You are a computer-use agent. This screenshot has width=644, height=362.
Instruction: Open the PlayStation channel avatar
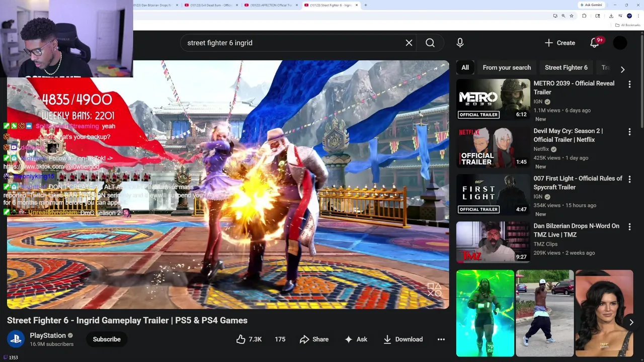click(x=16, y=339)
